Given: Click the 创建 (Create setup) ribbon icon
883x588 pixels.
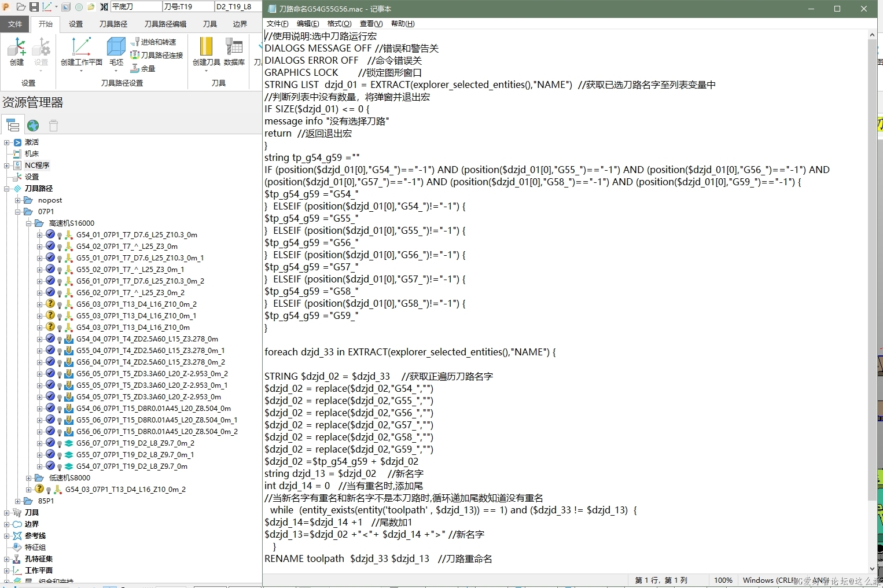Looking at the screenshot, I should pos(17,51).
